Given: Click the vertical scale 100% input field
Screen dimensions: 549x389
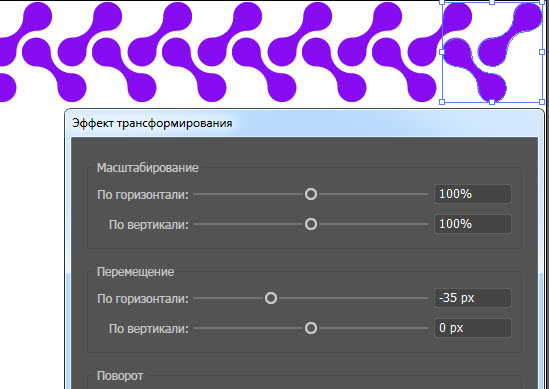Looking at the screenshot, I should click(473, 224).
